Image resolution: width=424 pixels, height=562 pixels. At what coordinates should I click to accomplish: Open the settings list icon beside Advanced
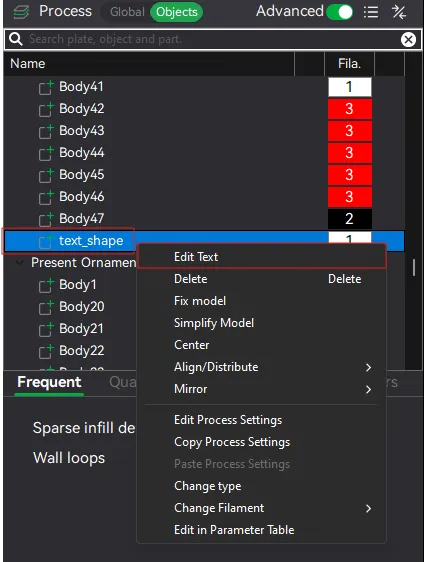(371, 12)
